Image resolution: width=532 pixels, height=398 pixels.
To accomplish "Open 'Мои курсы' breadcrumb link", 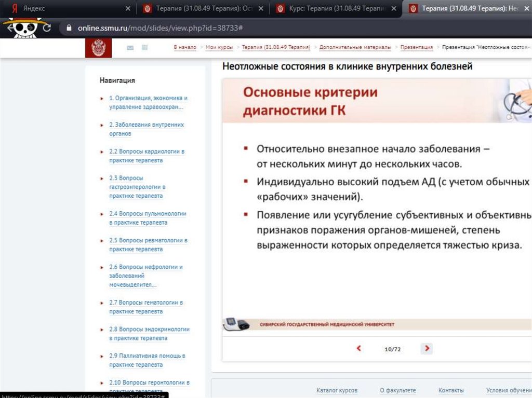I will click(x=219, y=47).
